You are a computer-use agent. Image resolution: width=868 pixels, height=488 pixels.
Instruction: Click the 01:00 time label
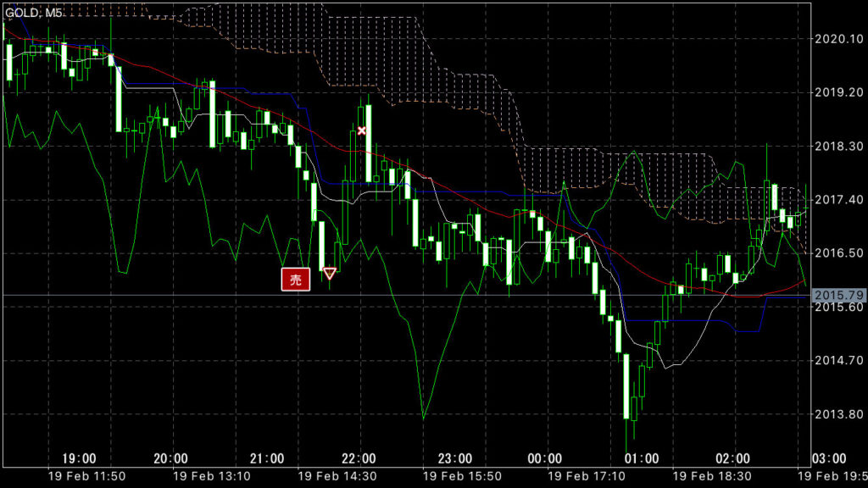642,458
